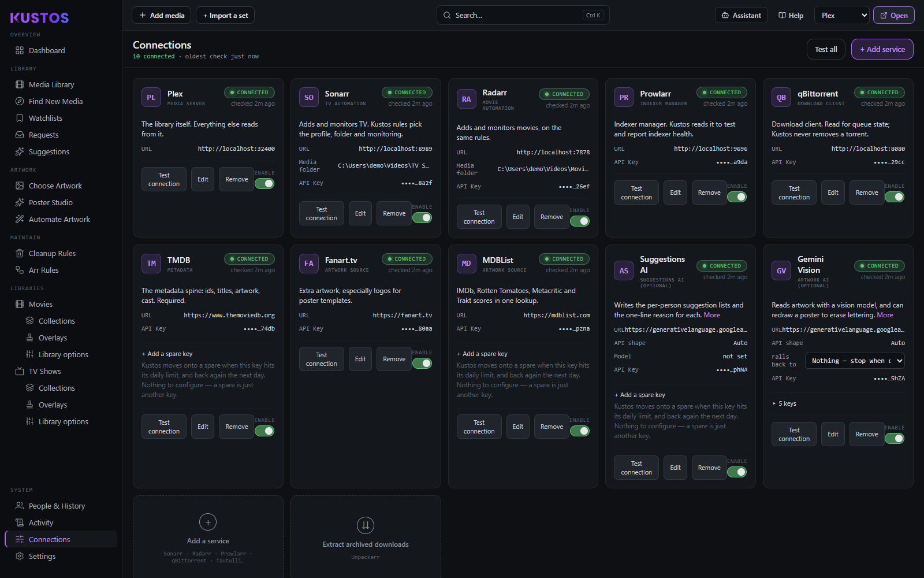Click Test connection on the Sonarr card
Screen dimensions: 924x578
point(322,213)
